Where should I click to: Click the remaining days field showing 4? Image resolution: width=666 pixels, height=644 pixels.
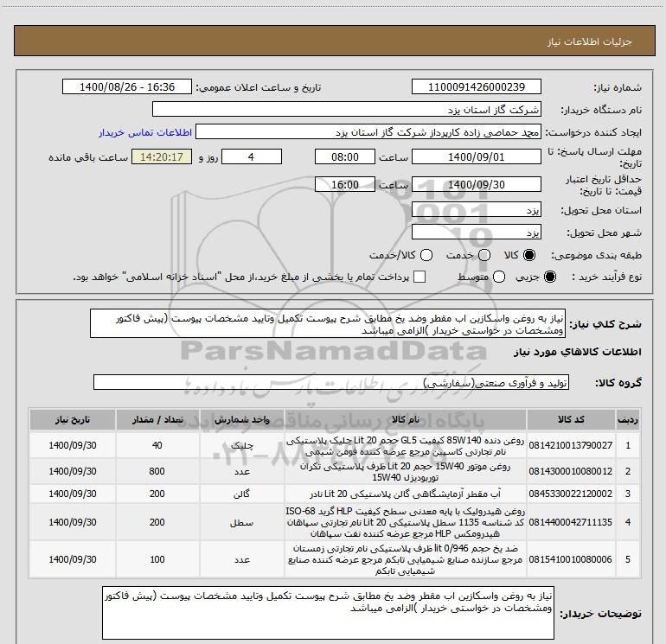(x=252, y=156)
